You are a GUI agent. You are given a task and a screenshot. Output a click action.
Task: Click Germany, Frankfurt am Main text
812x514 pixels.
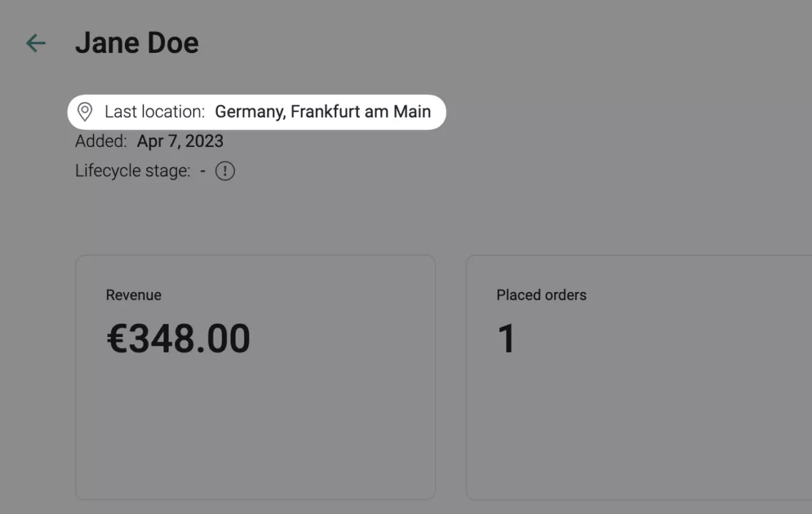(323, 112)
